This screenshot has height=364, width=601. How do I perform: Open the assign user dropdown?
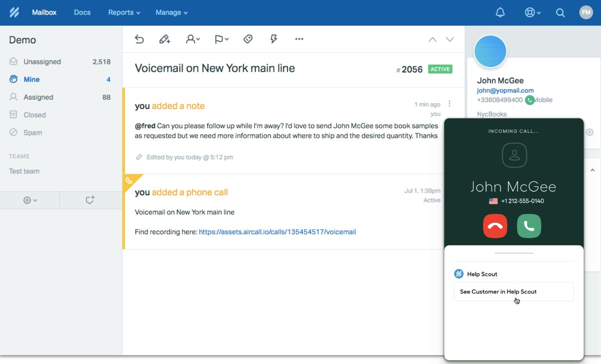tap(193, 39)
